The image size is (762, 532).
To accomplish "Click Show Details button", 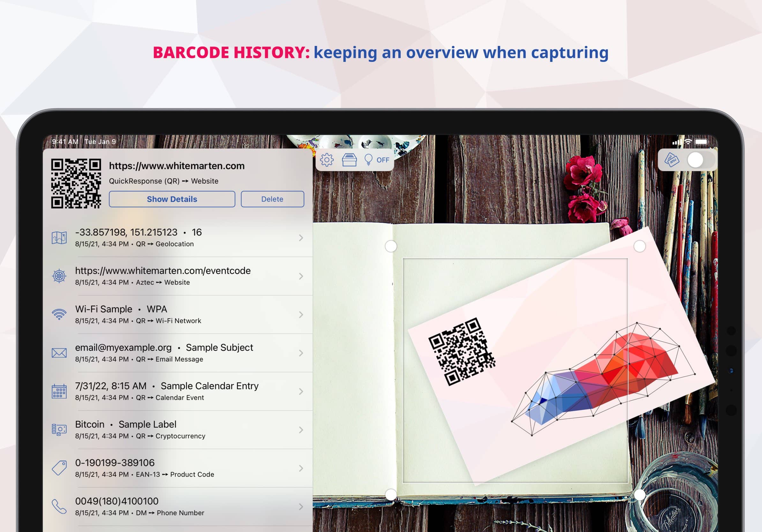I will tap(172, 199).
